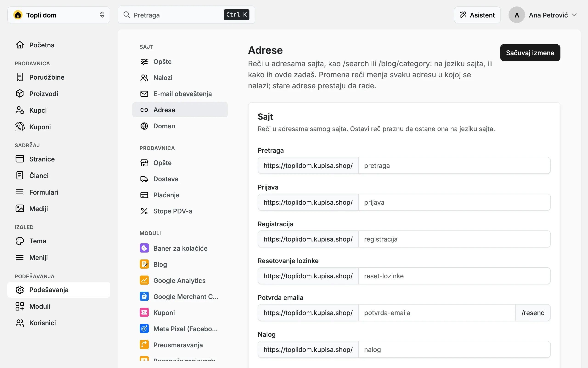Open Proizvodi box icon

pos(20,93)
